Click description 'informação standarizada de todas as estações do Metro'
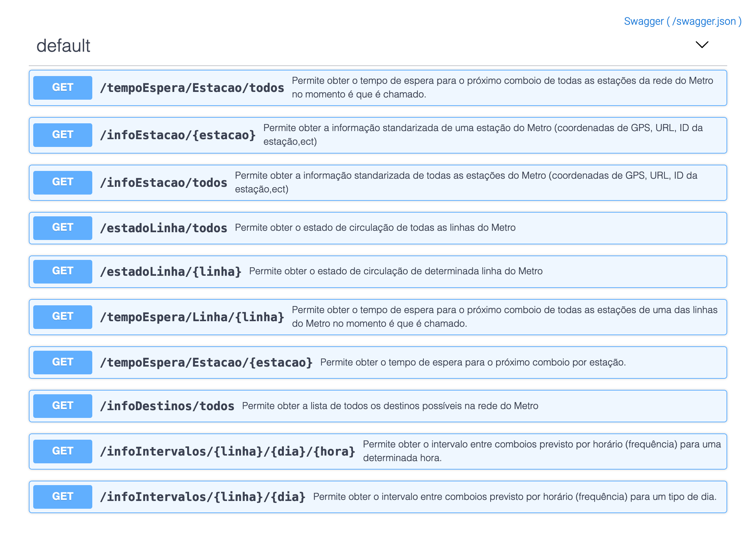756x539 pixels. pos(466,182)
